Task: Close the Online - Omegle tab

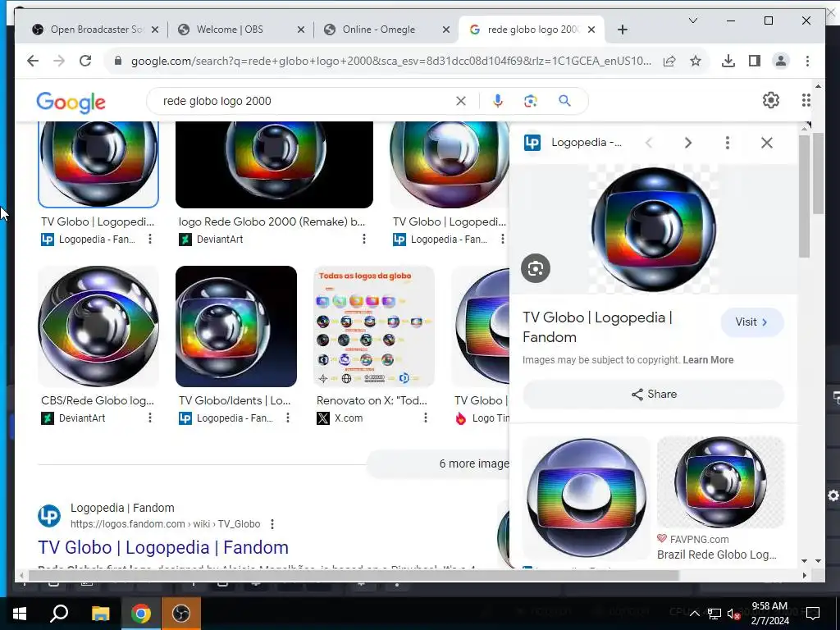Action: pyautogui.click(x=445, y=30)
